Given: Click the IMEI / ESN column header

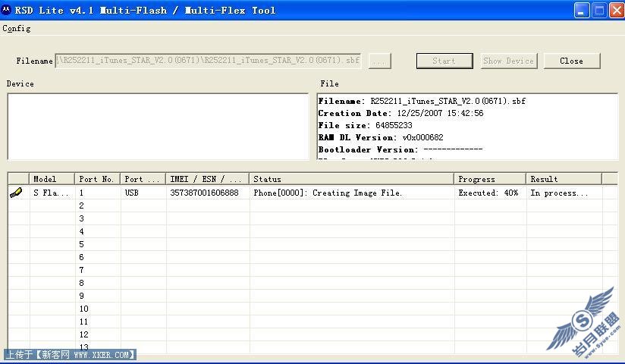Looking at the screenshot, I should click(208, 179).
